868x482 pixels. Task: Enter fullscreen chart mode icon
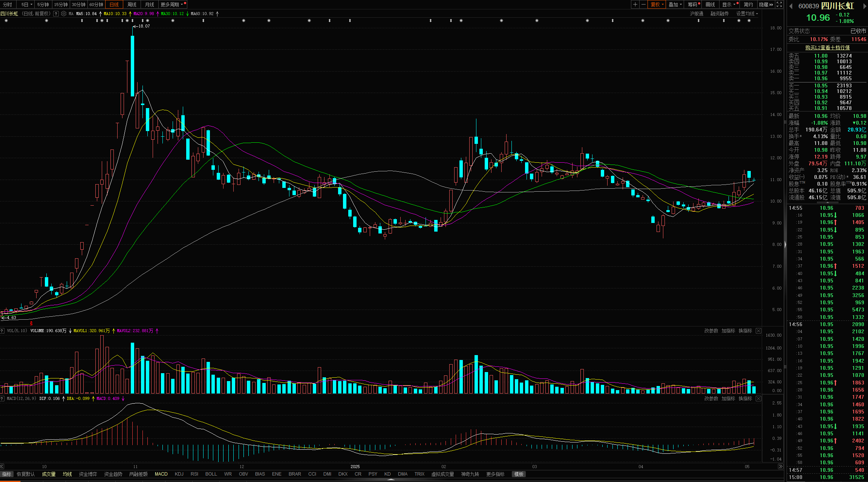pyautogui.click(x=779, y=5)
